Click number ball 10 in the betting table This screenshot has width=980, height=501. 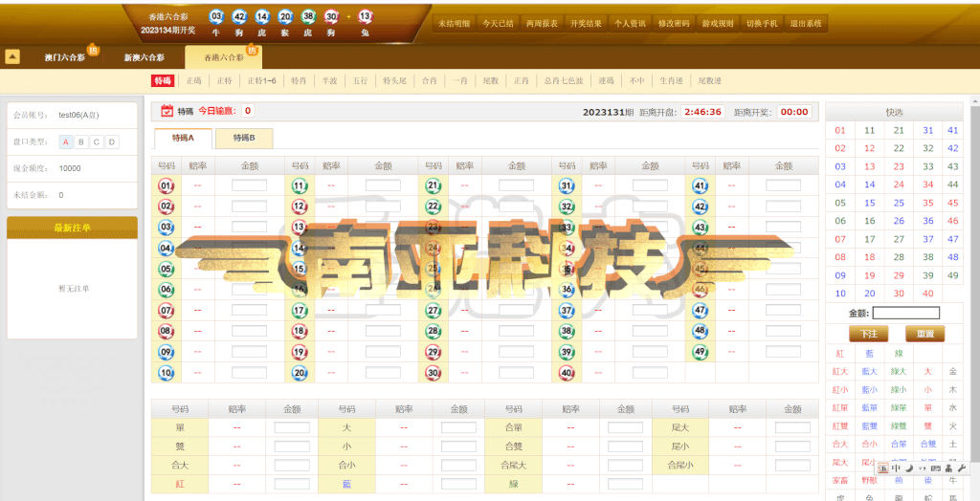[x=166, y=373]
